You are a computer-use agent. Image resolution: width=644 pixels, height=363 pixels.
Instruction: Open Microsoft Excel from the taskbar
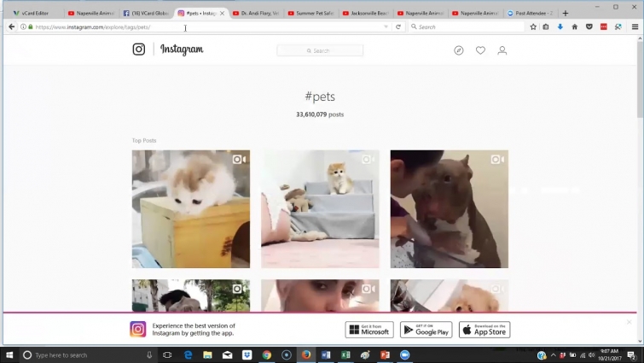345,354
